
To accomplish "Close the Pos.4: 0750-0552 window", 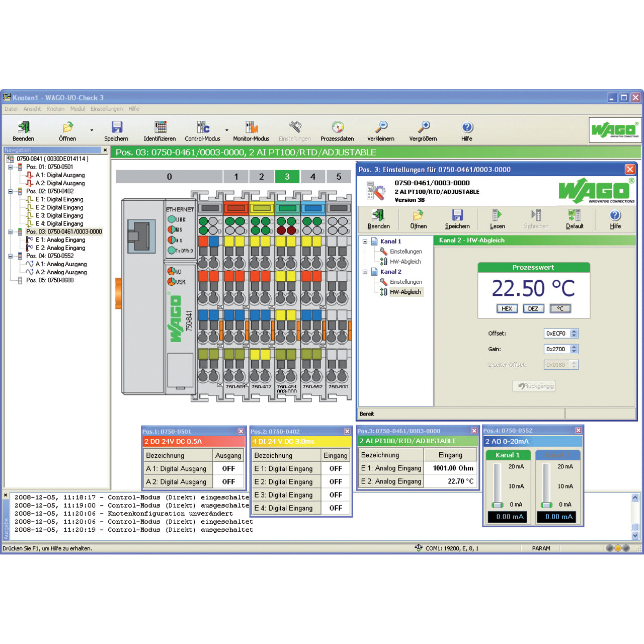I will (579, 430).
